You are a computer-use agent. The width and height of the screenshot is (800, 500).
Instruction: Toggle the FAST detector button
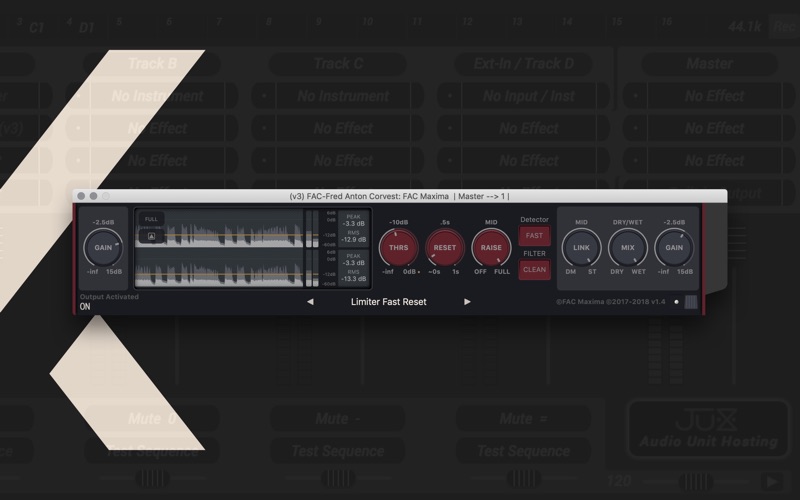pyautogui.click(x=534, y=236)
